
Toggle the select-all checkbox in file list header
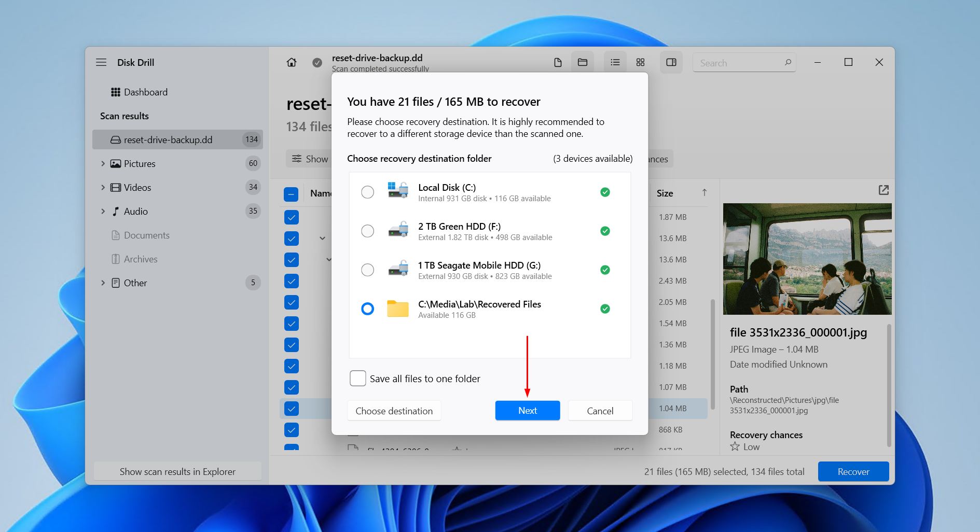[x=291, y=194]
